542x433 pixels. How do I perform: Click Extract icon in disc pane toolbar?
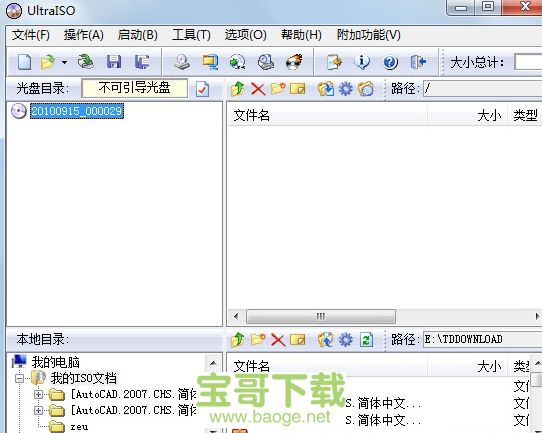click(326, 89)
